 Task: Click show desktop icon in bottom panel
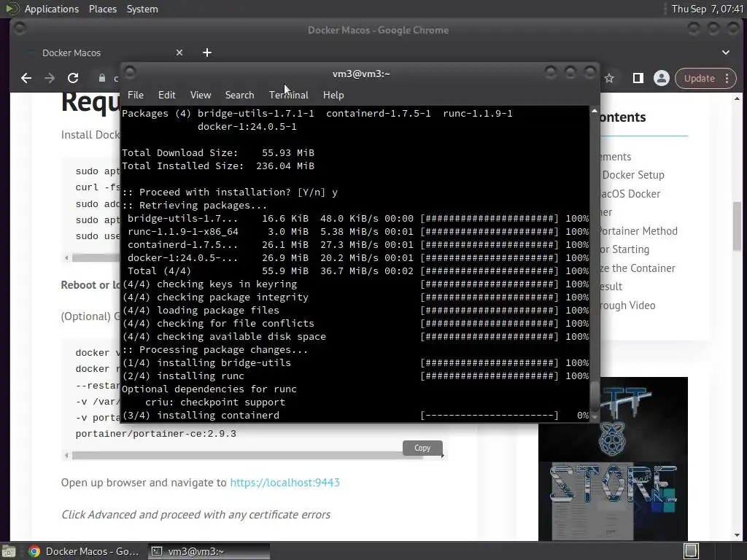(x=9, y=551)
